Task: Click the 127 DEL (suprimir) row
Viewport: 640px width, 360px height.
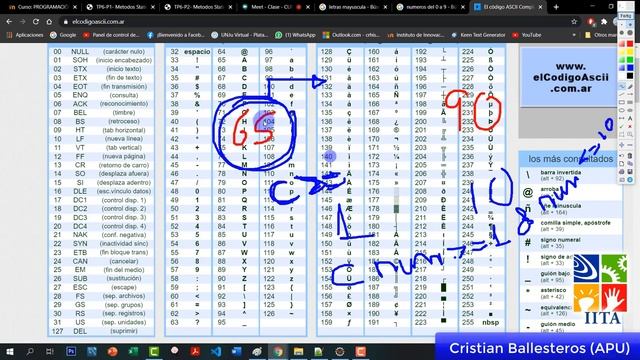Action: pyautogui.click(x=101, y=331)
